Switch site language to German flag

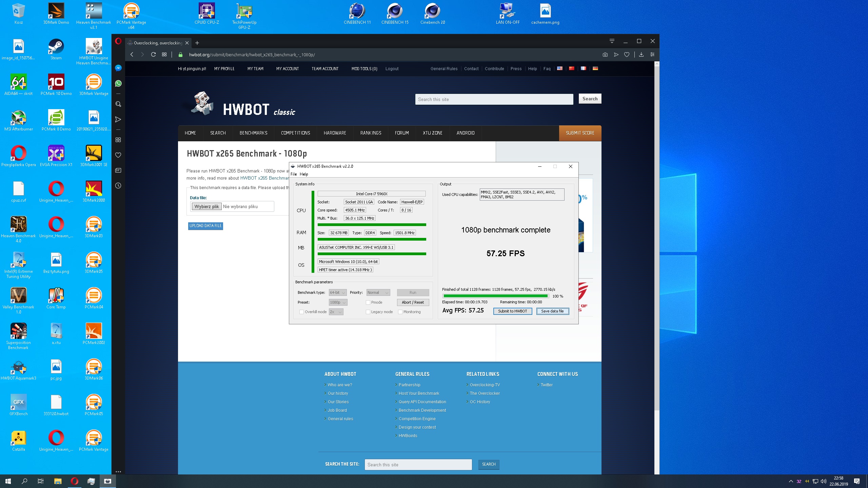click(595, 68)
